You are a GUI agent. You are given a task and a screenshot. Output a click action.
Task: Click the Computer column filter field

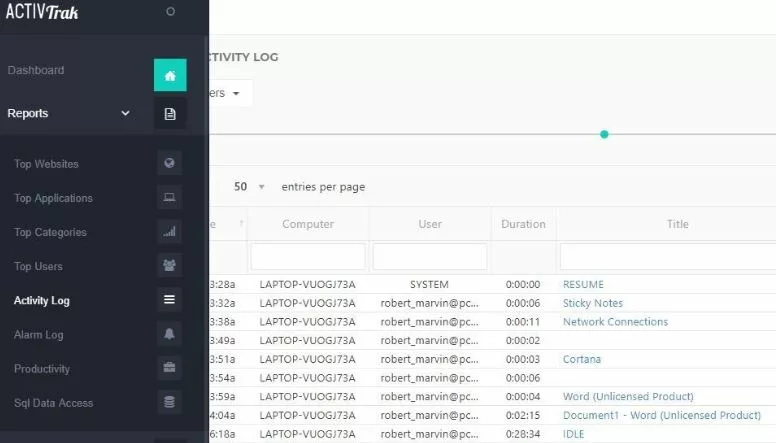click(308, 256)
